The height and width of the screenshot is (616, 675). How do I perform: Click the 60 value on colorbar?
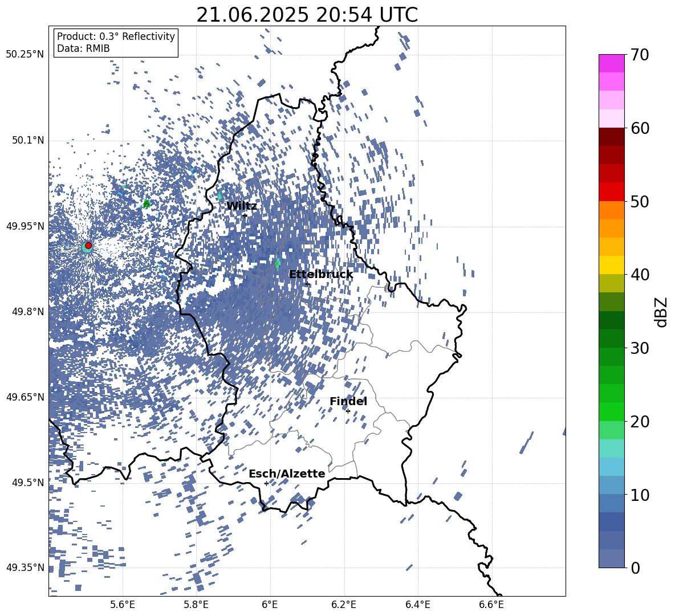(x=639, y=128)
